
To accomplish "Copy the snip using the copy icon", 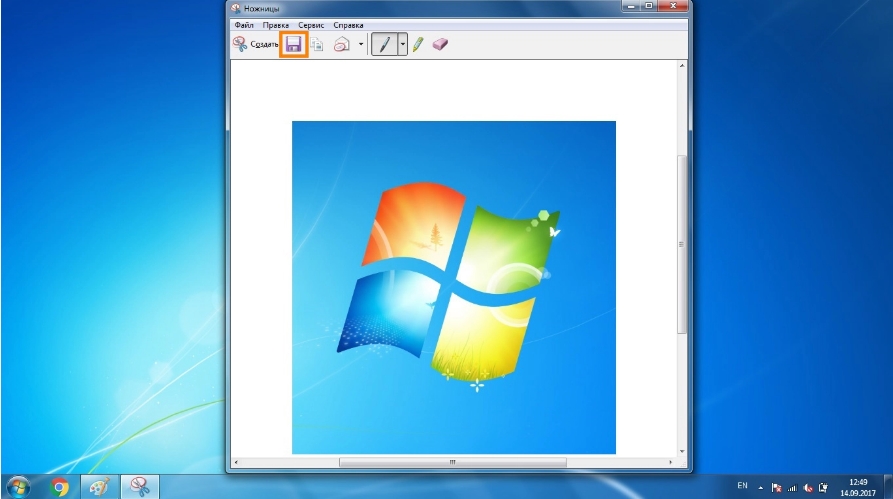I will click(317, 44).
